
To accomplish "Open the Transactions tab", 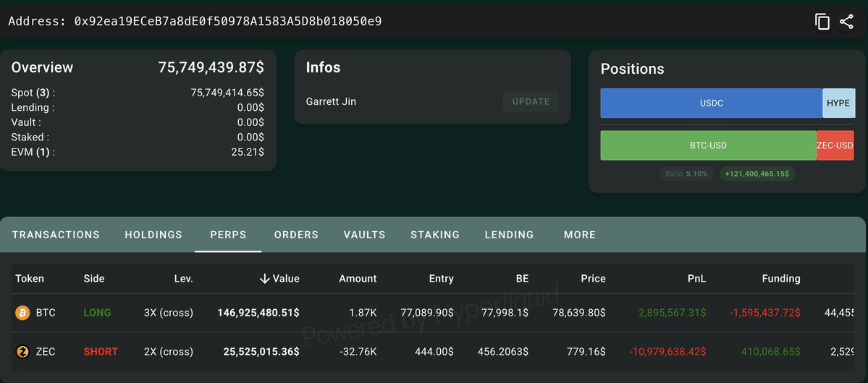I will (x=56, y=235).
